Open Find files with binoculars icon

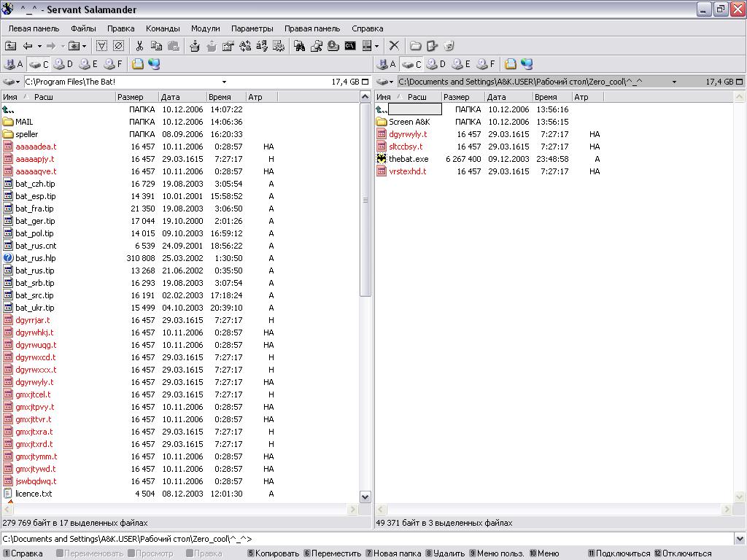[300, 46]
